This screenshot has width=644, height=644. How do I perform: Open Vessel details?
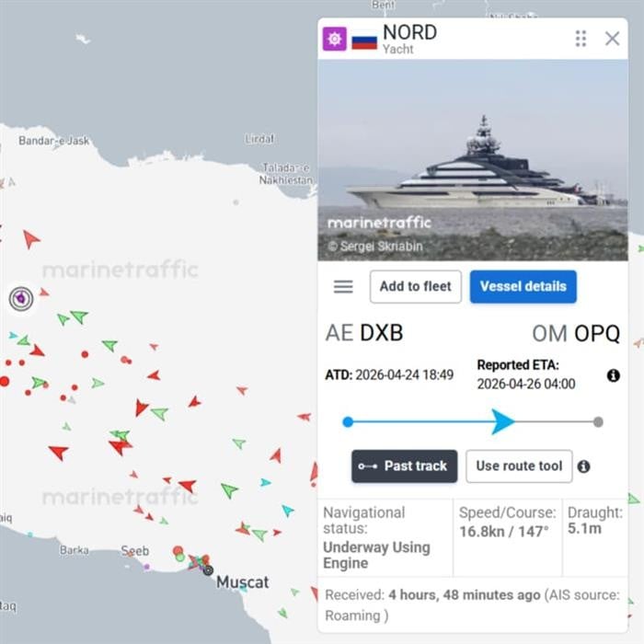pos(523,286)
